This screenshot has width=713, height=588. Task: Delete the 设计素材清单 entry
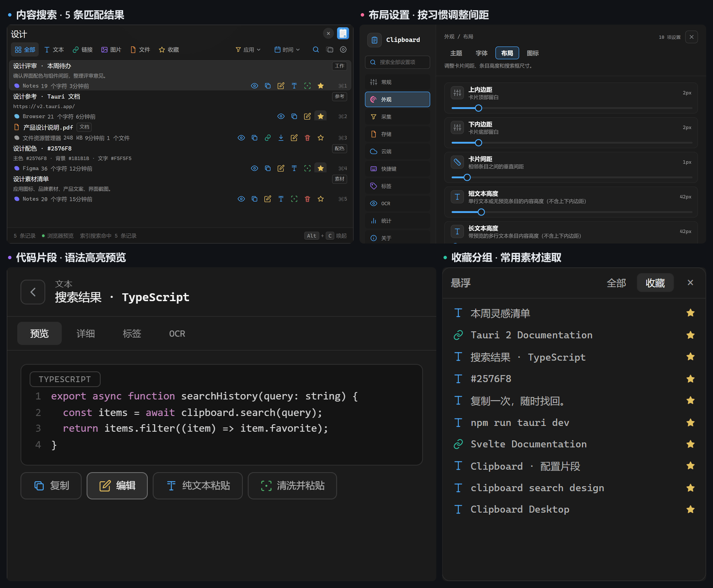click(x=307, y=199)
